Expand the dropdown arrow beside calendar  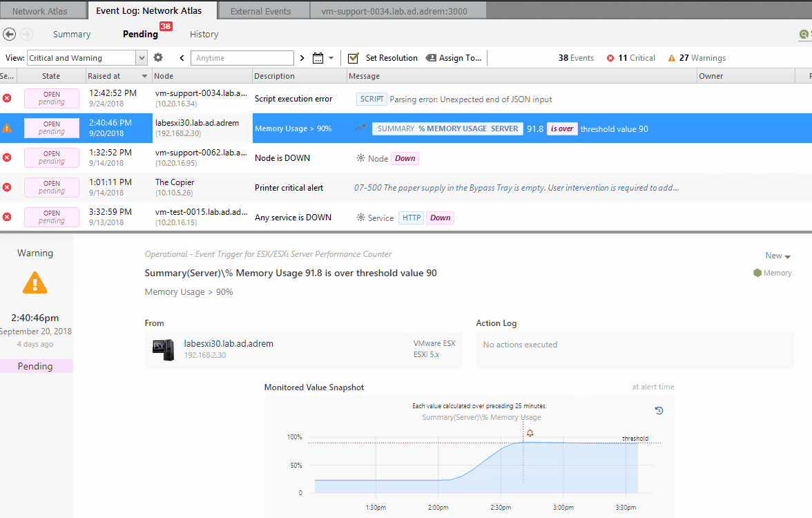[331, 58]
